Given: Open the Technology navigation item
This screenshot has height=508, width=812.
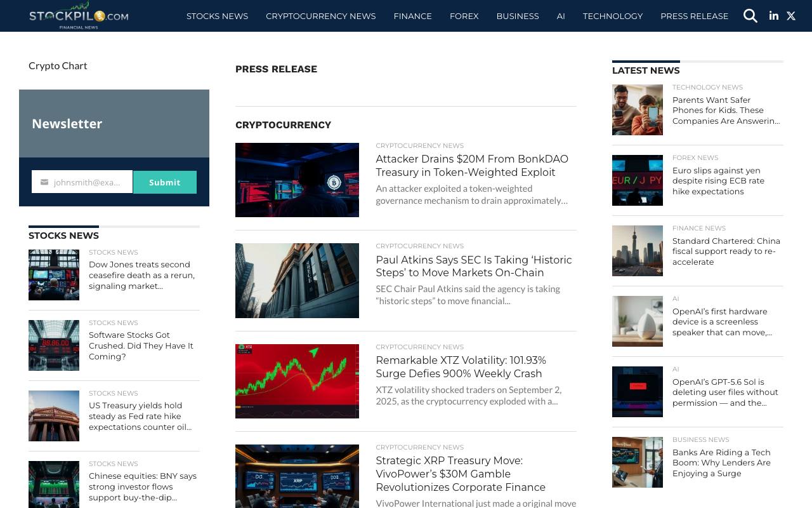Looking at the screenshot, I should click(613, 16).
